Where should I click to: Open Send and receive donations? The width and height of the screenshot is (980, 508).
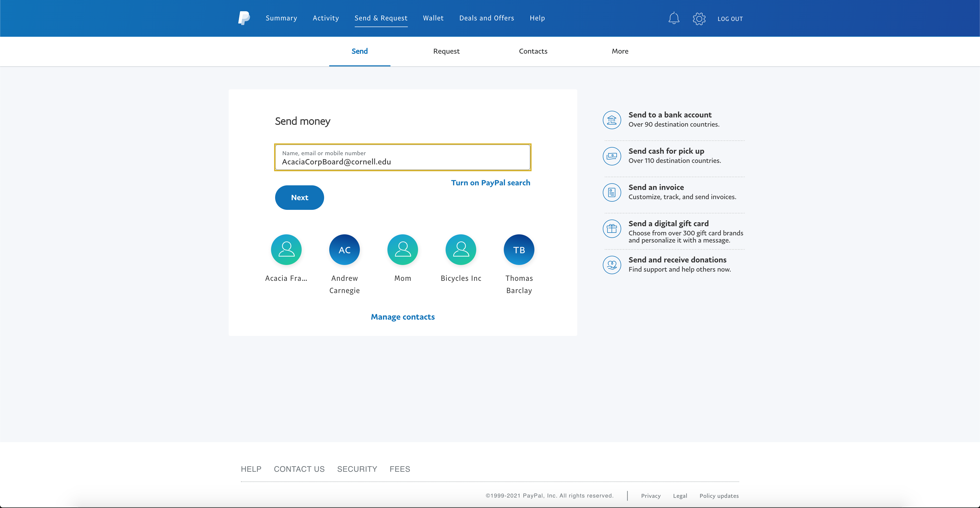pos(677,260)
